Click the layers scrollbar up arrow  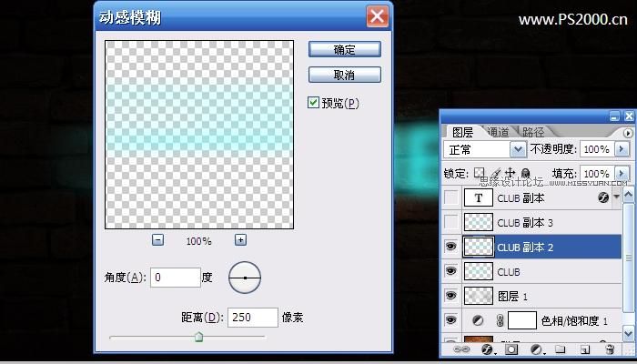pyautogui.click(x=628, y=195)
